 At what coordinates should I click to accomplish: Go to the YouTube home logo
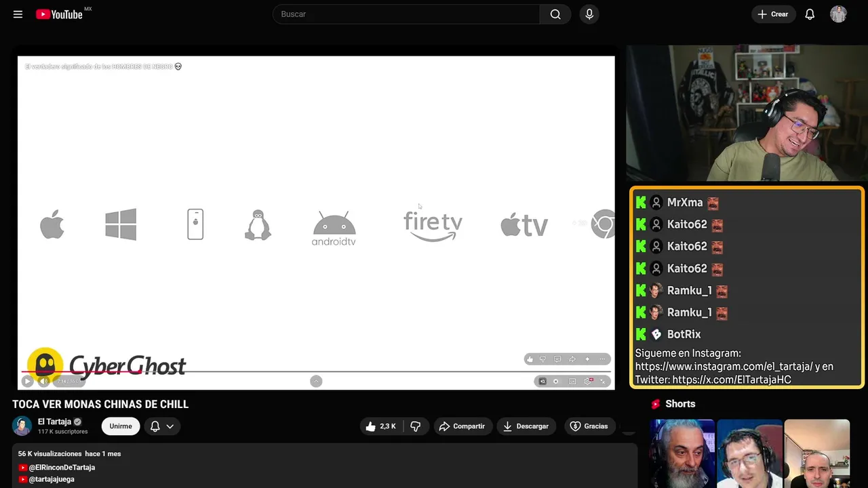[59, 14]
